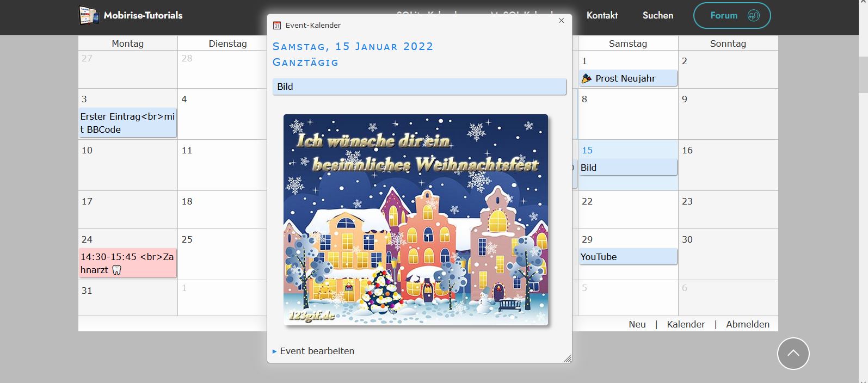Click the resize grip of the event dialog
868x383 pixels.
pyautogui.click(x=567, y=358)
